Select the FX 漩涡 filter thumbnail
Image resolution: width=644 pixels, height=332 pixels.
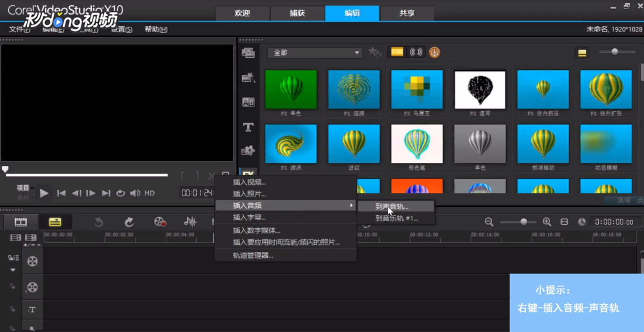coord(291,144)
